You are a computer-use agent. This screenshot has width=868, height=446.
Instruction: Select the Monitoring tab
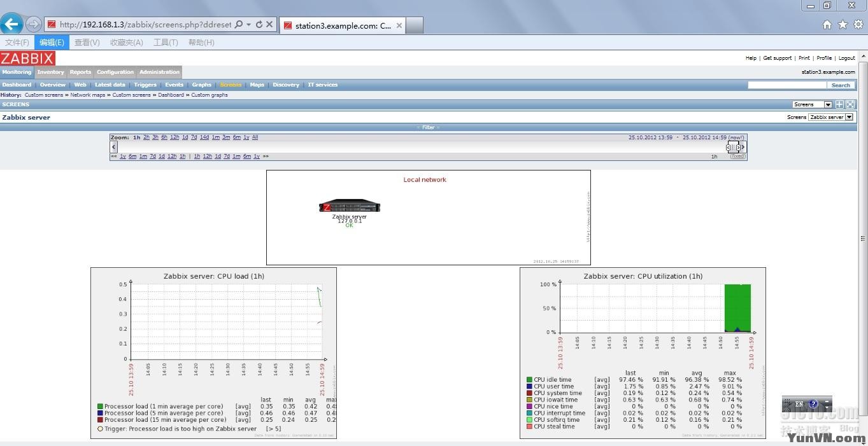click(x=17, y=73)
